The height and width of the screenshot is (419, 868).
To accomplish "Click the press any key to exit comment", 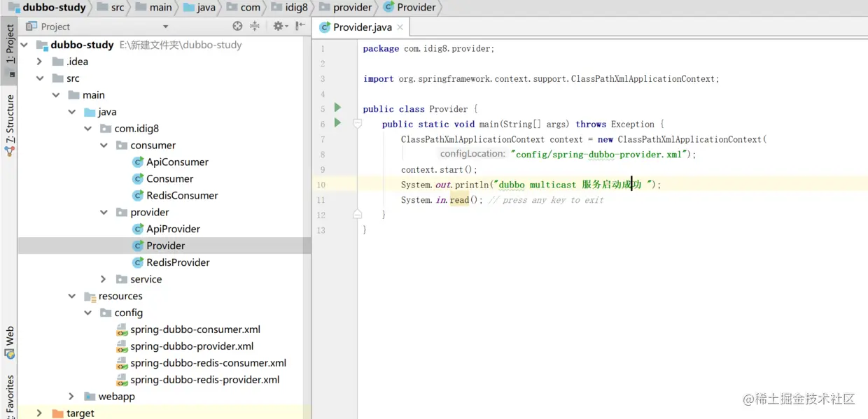I will tap(546, 200).
